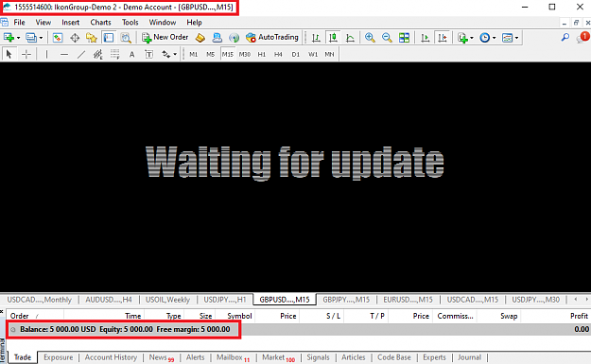Select the Cursor arrow tool
Image resolution: width=591 pixels, height=364 pixels.
click(9, 54)
